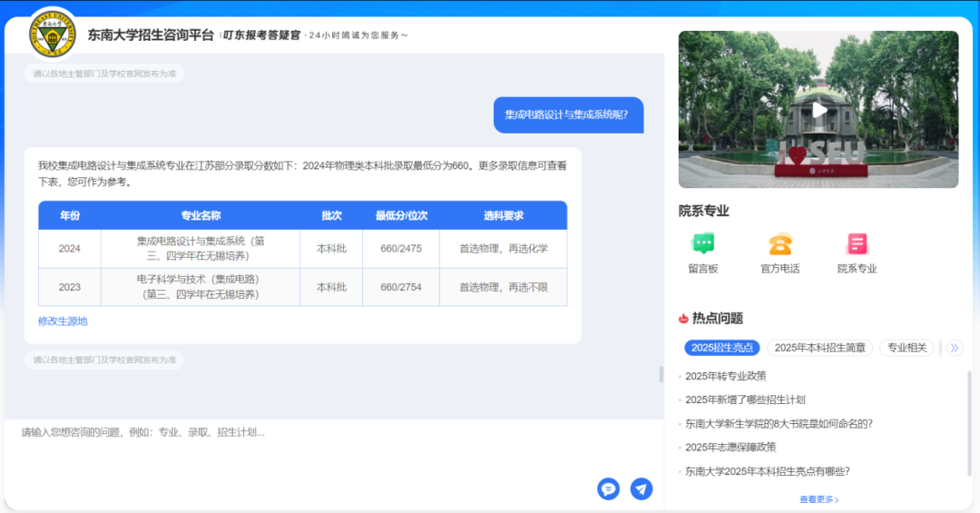Image resolution: width=980 pixels, height=513 pixels.
Task: Click the 选科要求 table header
Action: click(503, 215)
